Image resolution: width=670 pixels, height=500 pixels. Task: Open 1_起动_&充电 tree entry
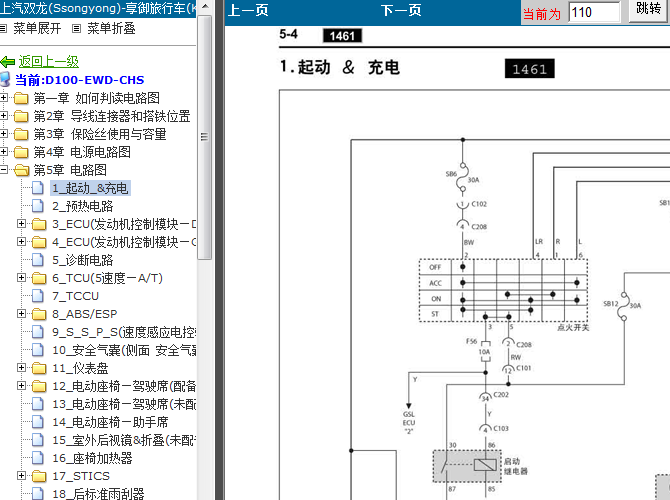90,188
